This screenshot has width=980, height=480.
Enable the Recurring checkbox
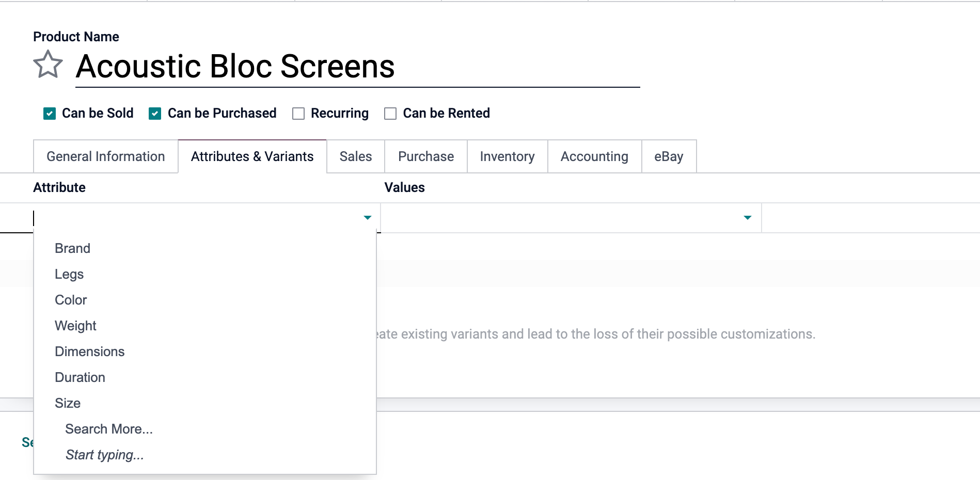coord(298,114)
